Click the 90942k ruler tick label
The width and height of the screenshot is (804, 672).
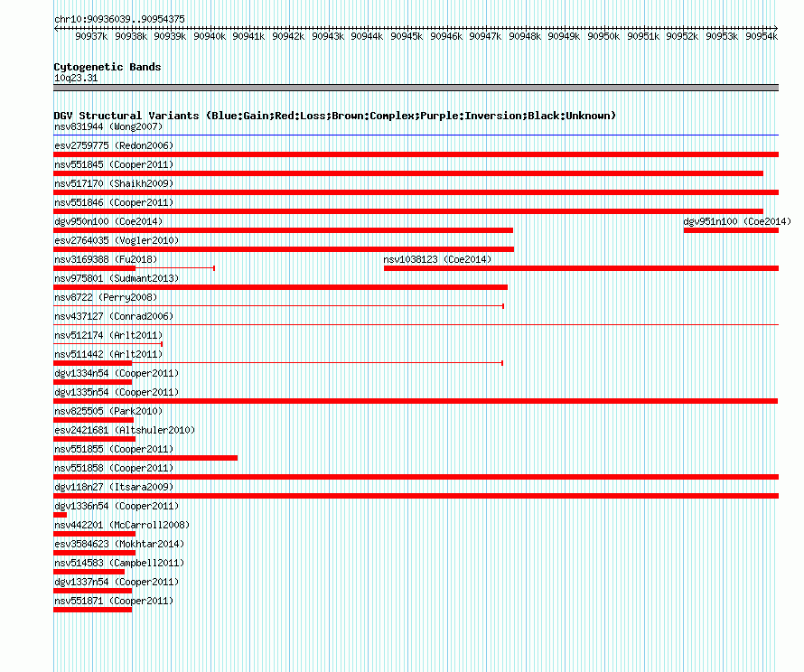[288, 36]
